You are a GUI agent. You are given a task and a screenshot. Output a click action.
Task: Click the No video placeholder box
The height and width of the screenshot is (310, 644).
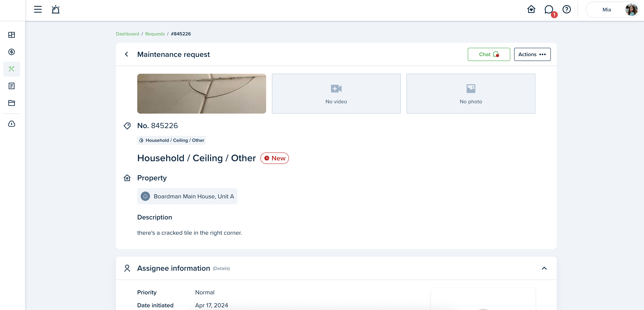click(x=336, y=94)
